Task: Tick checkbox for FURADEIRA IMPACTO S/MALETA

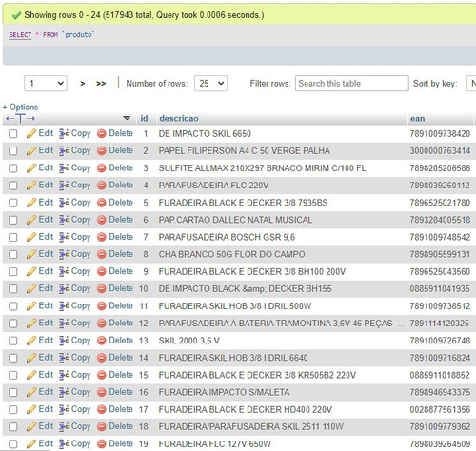Action: [13, 392]
